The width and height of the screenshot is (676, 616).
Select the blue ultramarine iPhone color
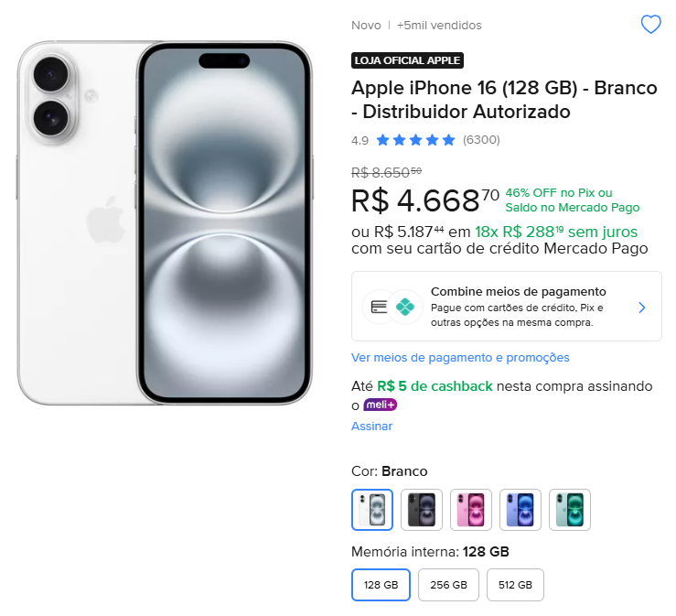coord(520,510)
